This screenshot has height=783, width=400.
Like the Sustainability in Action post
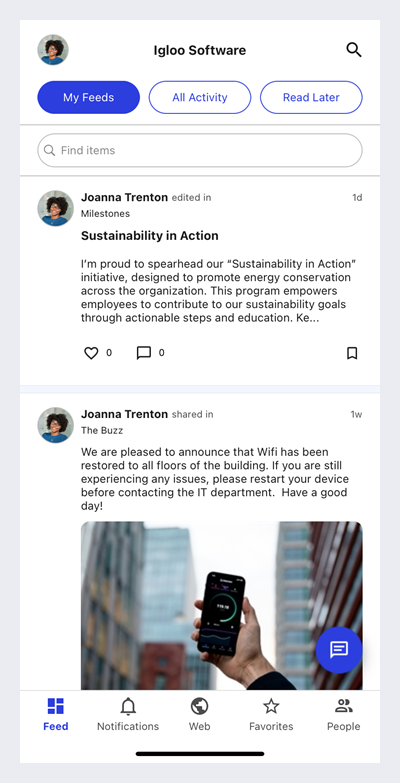pyautogui.click(x=91, y=354)
